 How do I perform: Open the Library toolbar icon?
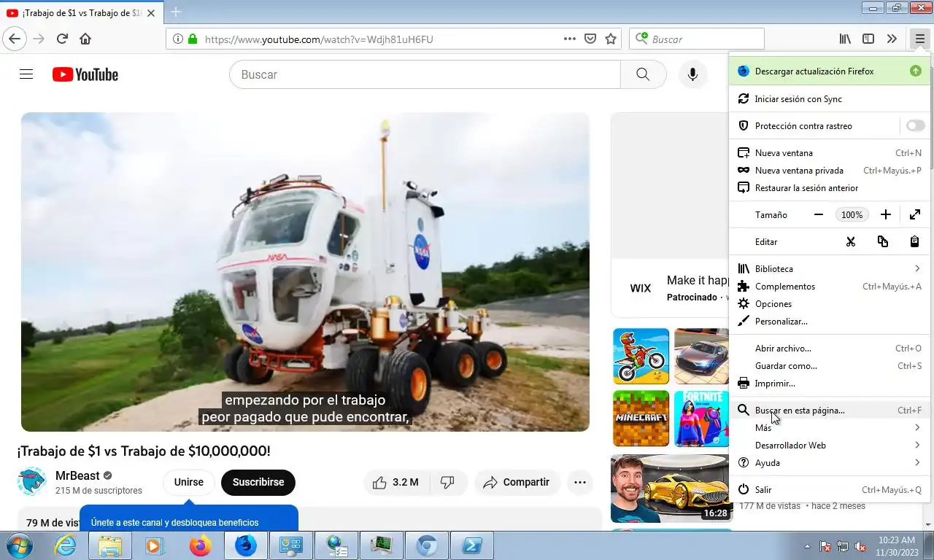tap(845, 39)
